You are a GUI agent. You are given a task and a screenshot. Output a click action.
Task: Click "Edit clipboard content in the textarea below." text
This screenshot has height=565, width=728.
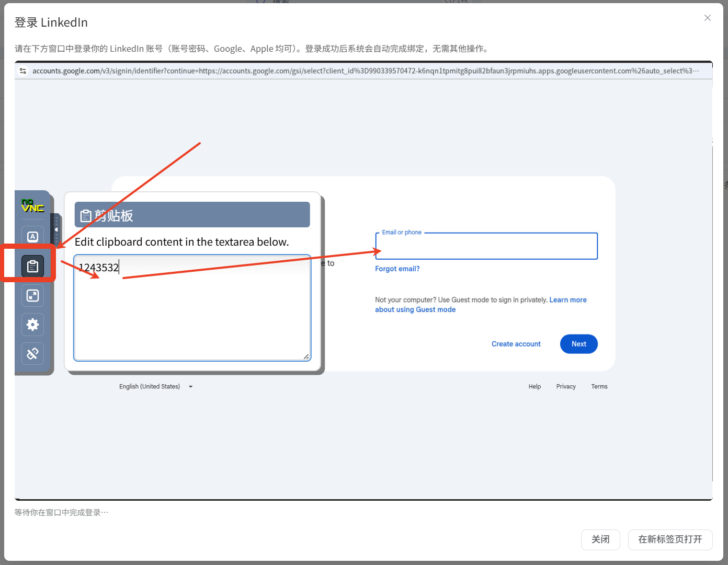coord(182,242)
